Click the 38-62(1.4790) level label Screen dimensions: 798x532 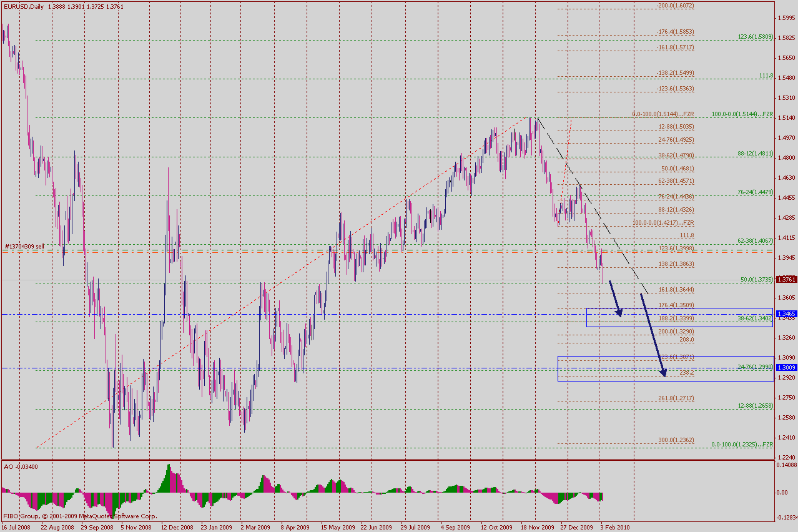(677, 155)
